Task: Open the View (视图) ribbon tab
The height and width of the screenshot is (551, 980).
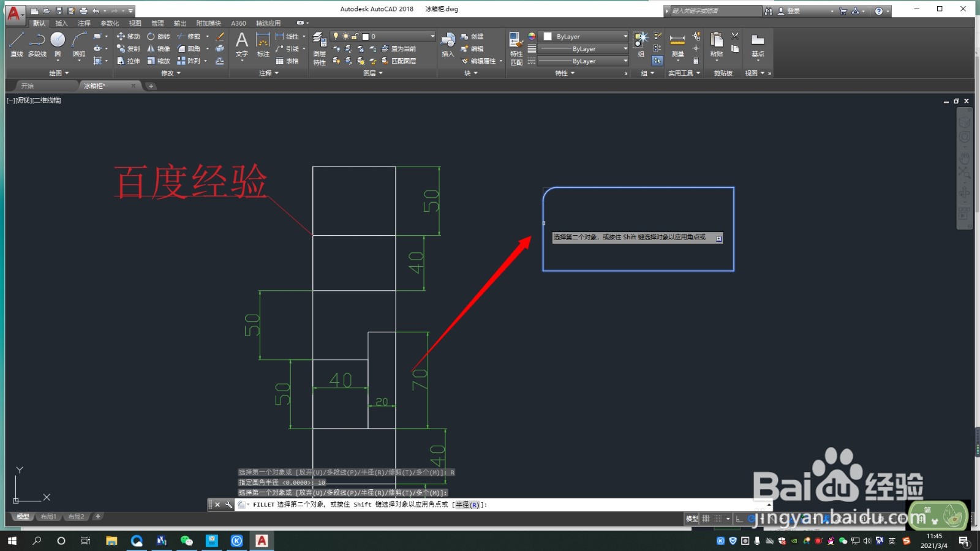Action: 135,23
